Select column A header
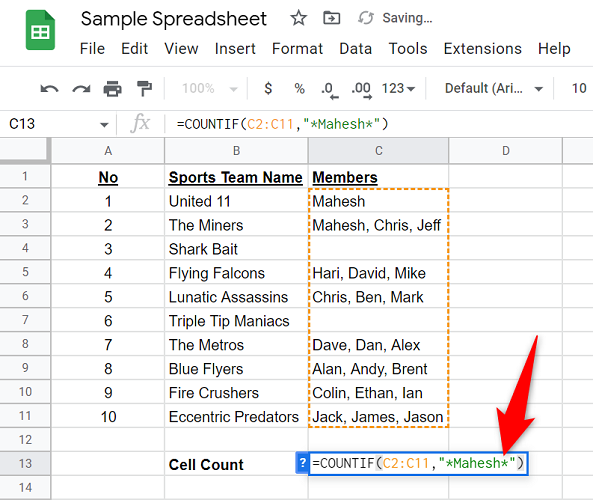 108,151
